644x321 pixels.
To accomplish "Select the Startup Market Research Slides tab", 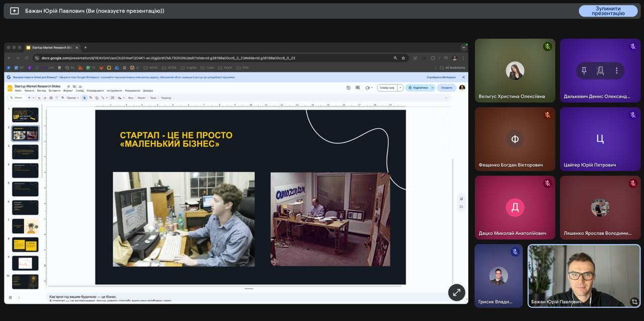I will [50, 47].
